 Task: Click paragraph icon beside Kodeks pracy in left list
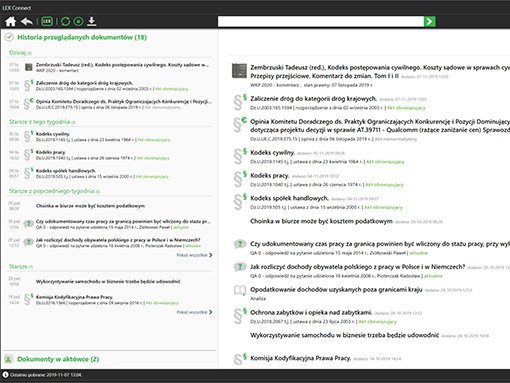coord(28,155)
